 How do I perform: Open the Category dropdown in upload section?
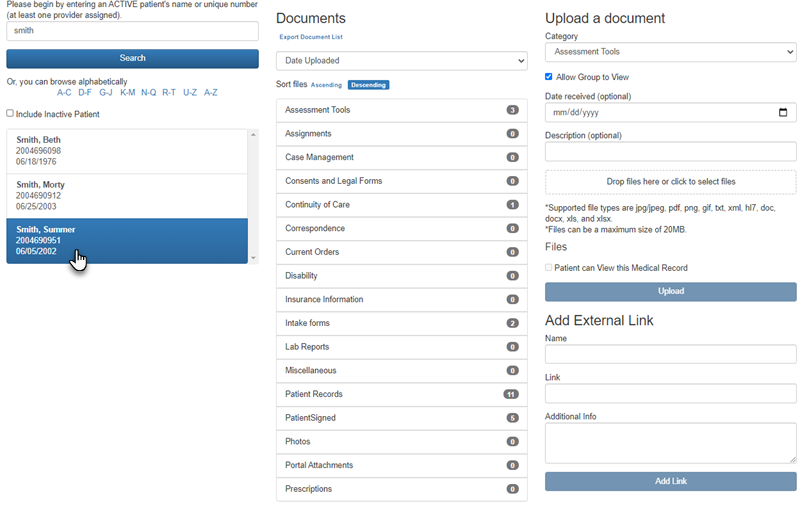(670, 52)
